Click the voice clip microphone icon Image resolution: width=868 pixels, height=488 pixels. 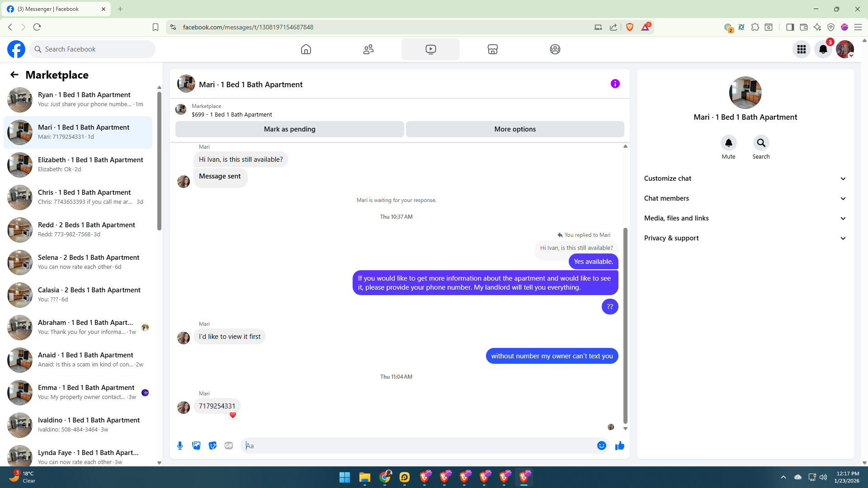(180, 446)
